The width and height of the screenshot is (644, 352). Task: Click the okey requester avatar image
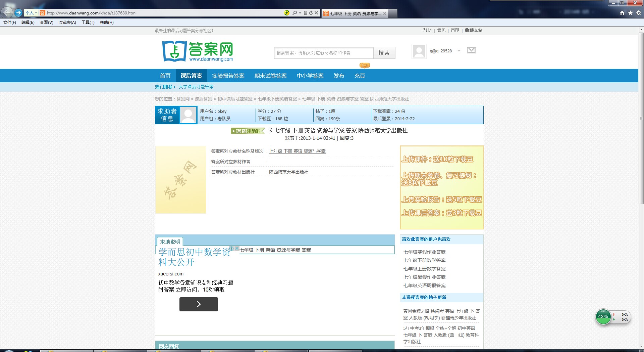tap(188, 115)
